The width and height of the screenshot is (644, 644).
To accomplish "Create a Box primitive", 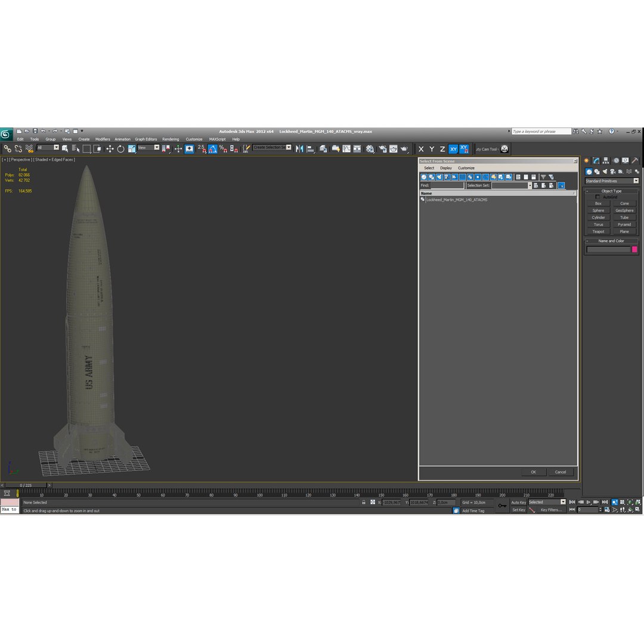I will point(598,204).
